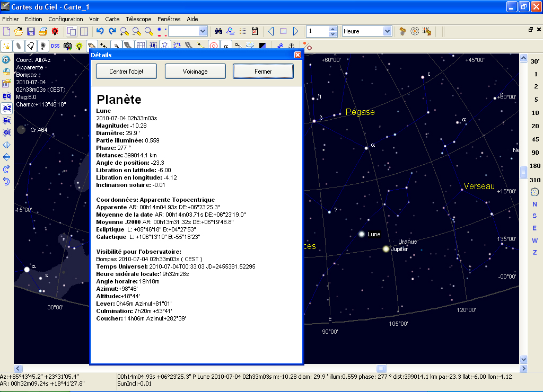Select Alt/Az AZ coordinate mode
Image resolution: width=543 pixels, height=392 pixels.
[6, 108]
